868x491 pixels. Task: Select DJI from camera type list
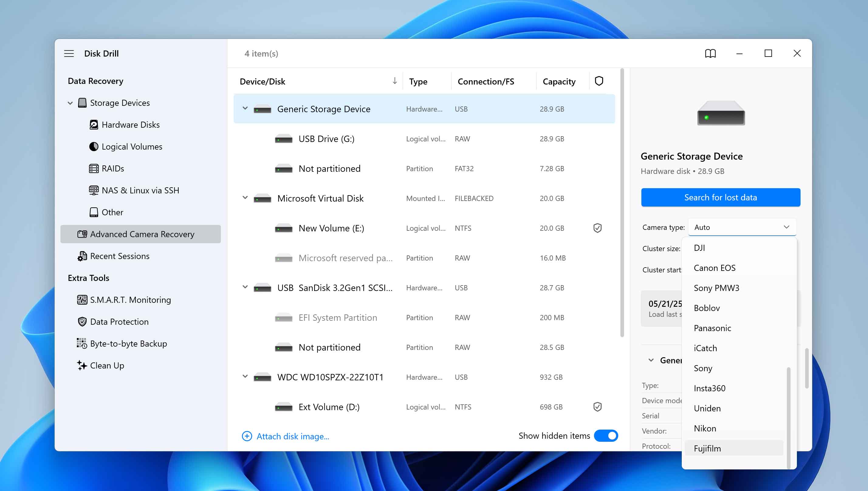tap(734, 248)
